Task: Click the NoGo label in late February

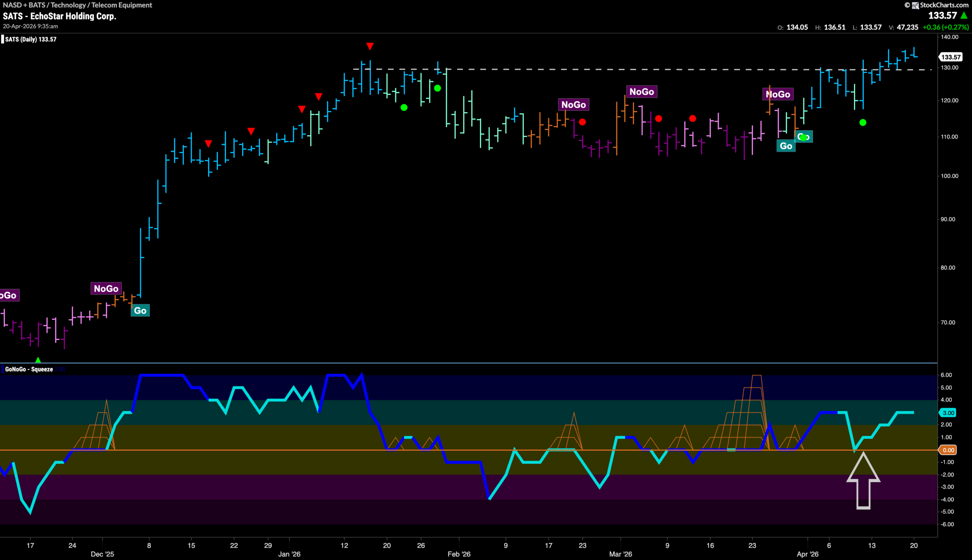Action: (x=573, y=105)
